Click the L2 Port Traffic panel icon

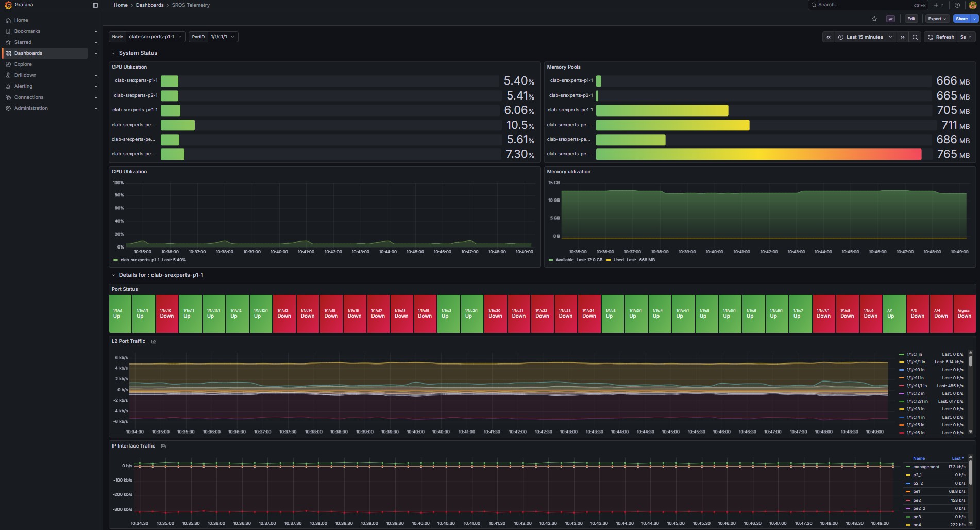click(154, 342)
